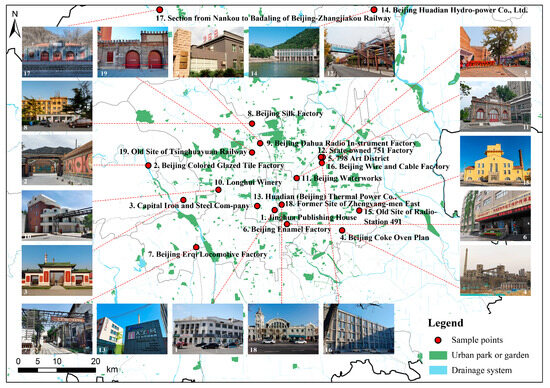Click the green Urban park legend swatch
Image resolution: width=550 pixels, height=388 pixels.
[x=438, y=355]
